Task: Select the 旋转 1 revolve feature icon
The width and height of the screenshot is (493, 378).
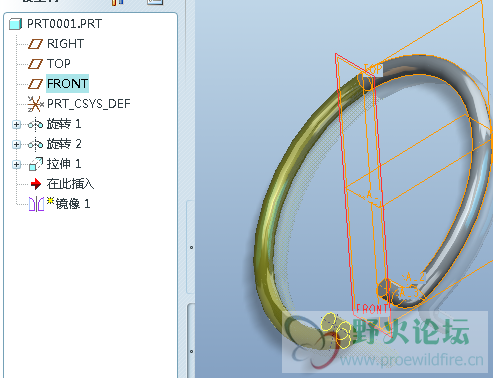Action: tap(35, 124)
